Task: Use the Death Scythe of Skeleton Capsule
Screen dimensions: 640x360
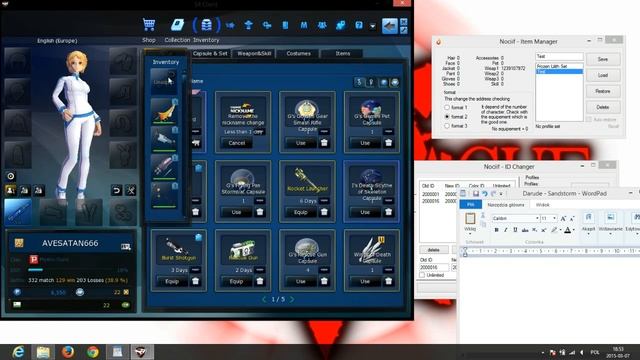Action: point(365,212)
